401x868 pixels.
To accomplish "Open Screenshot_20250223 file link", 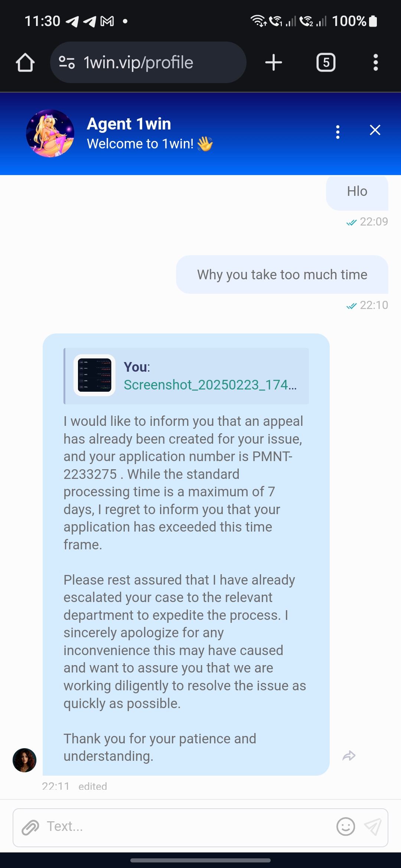I will (210, 385).
